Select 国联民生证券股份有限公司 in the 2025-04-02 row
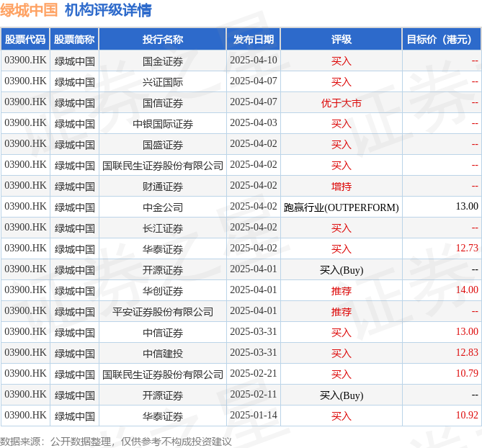The height and width of the screenshot is (448, 482). (163, 166)
